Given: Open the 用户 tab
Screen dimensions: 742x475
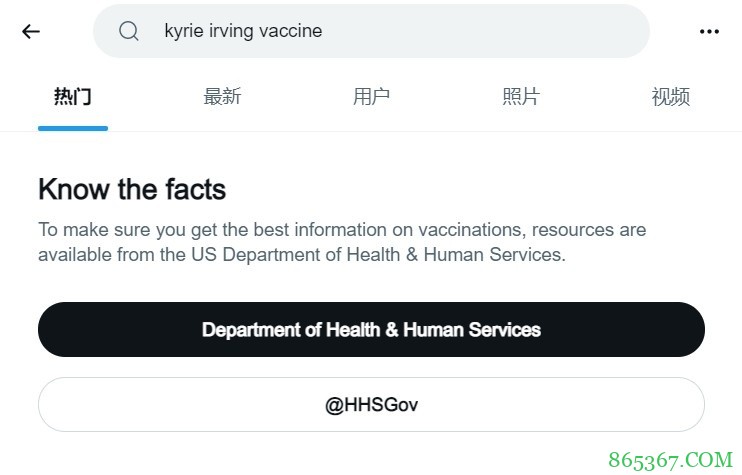Looking at the screenshot, I should pos(371,97).
